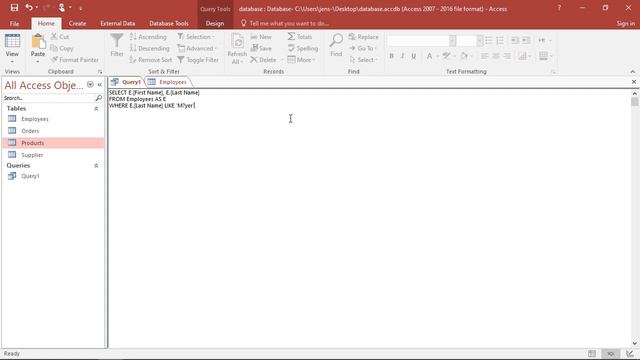
Task: Click the Underline formatting button
Action: (x=413, y=56)
